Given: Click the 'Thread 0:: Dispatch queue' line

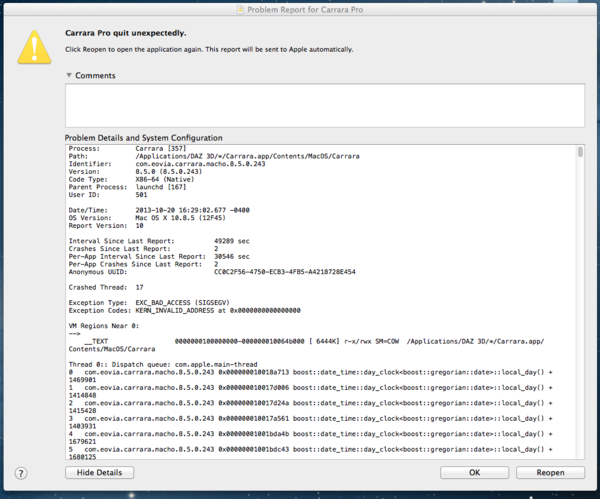Looking at the screenshot, I should (x=163, y=364).
